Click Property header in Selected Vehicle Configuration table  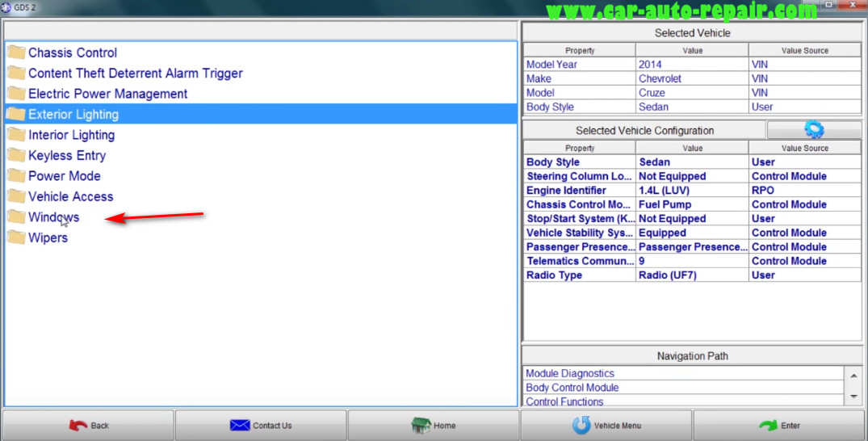[580, 148]
